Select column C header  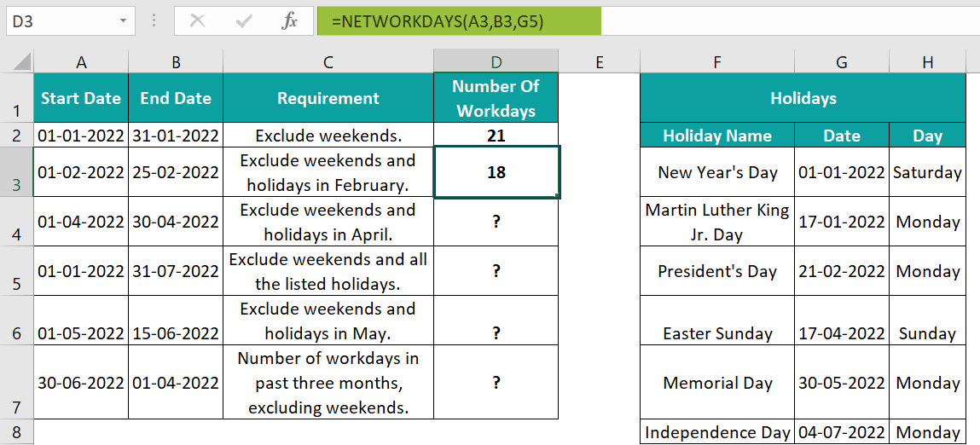pos(328,61)
